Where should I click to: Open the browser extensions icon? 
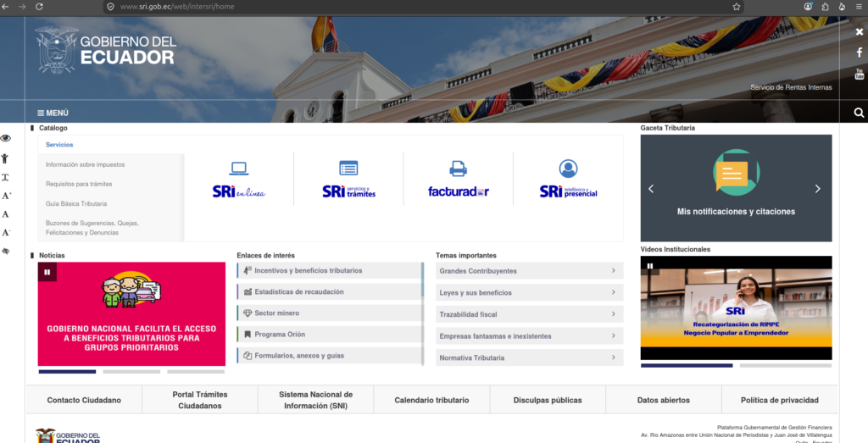tap(825, 7)
